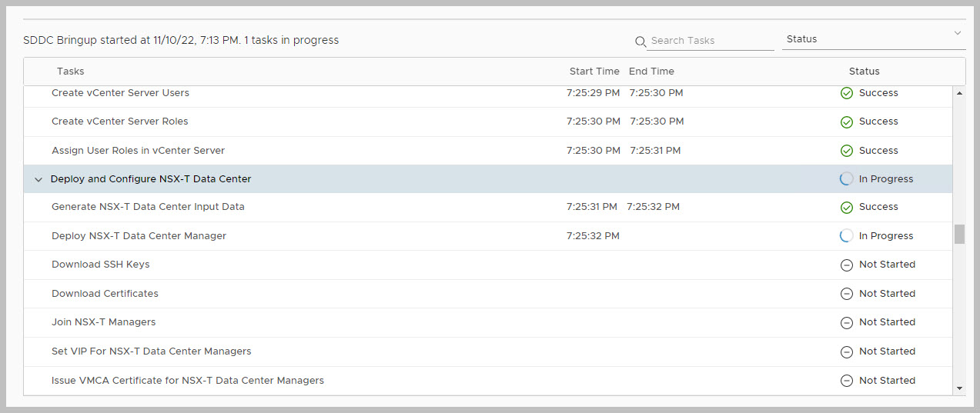Viewport: 980px width, 413px height.
Task: Click Success icon for Create vCenter Server Users
Action: point(846,93)
